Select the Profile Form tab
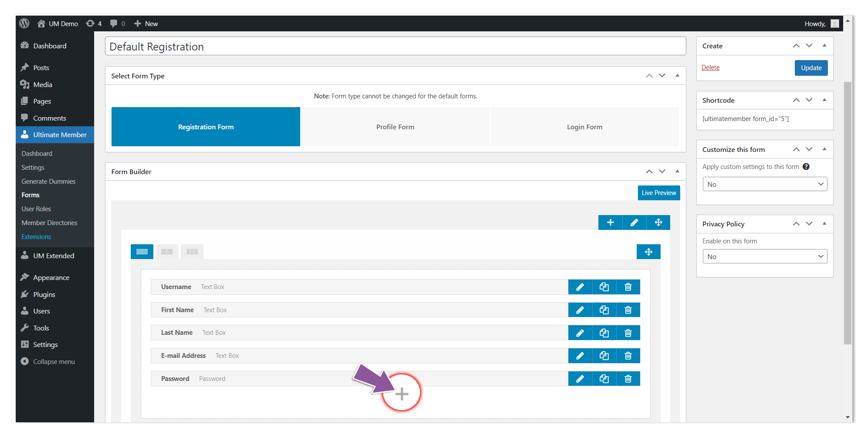This screenshot has height=438, width=868. [x=395, y=127]
